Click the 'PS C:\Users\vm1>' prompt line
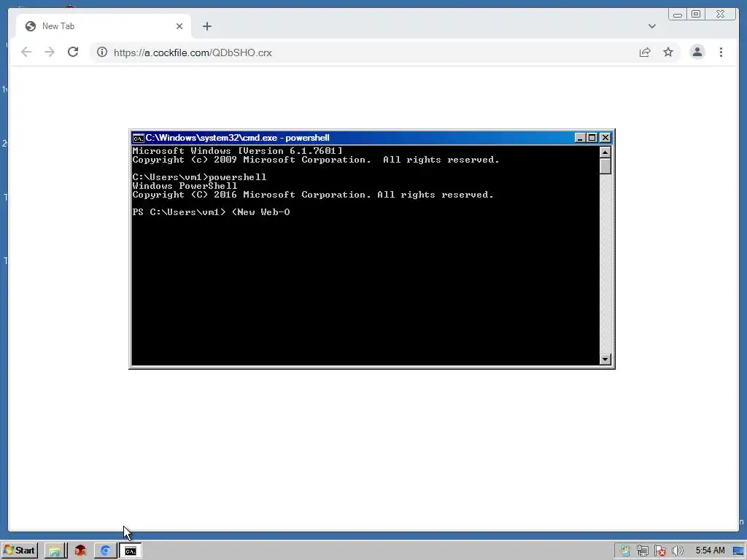 pyautogui.click(x=211, y=212)
